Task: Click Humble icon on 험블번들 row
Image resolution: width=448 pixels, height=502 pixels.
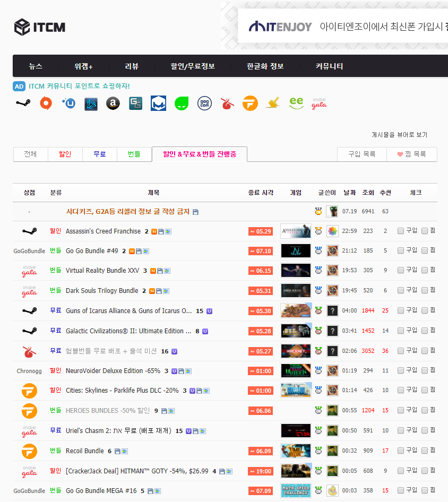Action: coord(29,351)
